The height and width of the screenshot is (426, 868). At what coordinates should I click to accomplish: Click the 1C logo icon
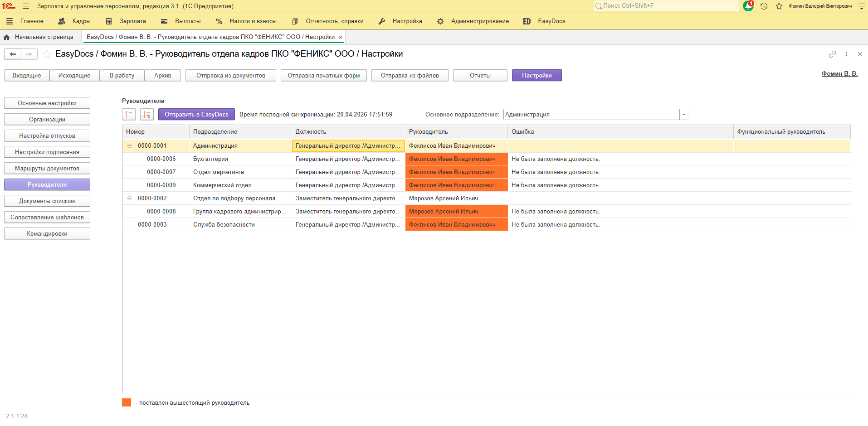tap(9, 6)
